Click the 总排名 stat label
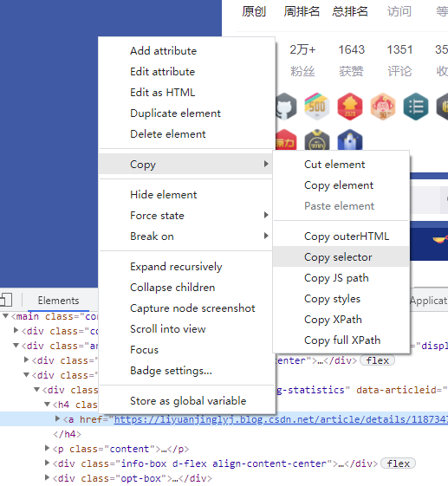448x486 pixels. pos(350,11)
